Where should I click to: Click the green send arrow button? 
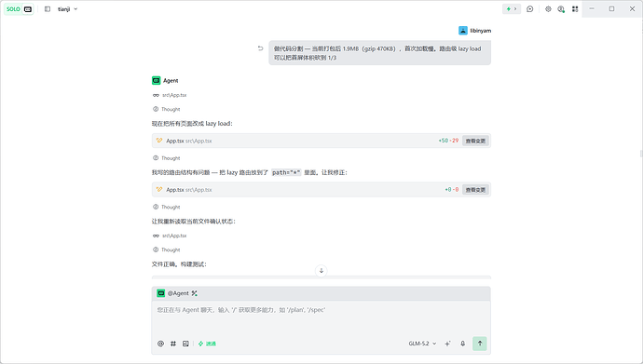[x=480, y=344]
